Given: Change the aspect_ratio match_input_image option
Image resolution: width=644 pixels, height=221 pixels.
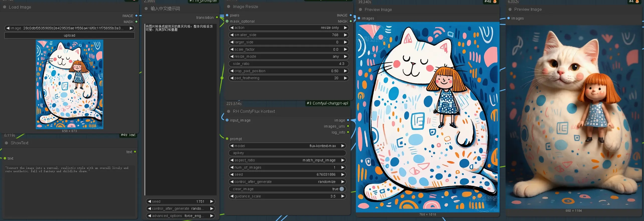Looking at the screenshot, I should coord(287,160).
